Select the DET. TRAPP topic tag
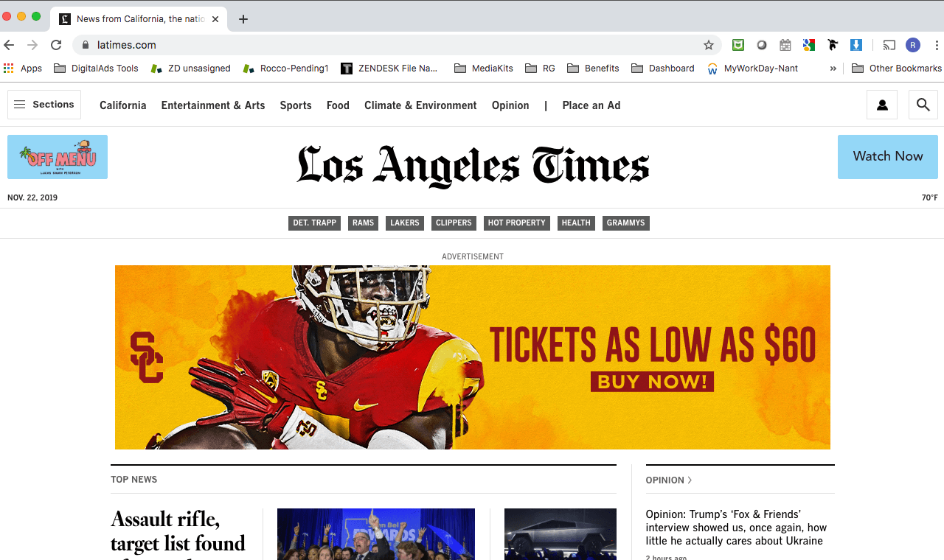This screenshot has height=560, width=944. 314,223
